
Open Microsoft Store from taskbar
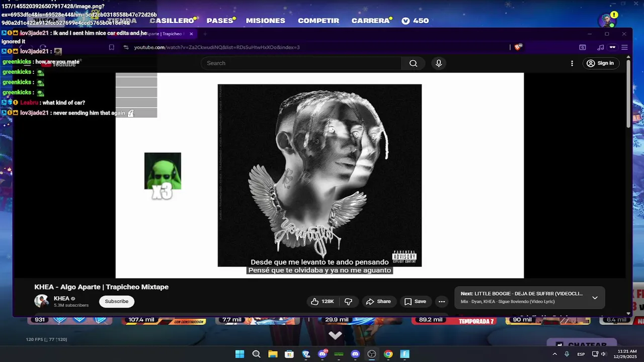[289, 354]
